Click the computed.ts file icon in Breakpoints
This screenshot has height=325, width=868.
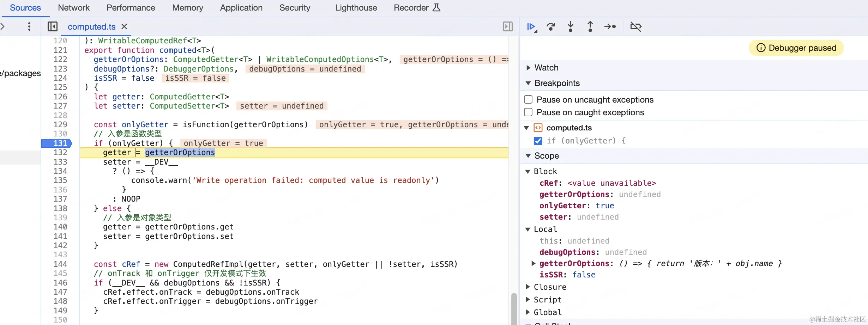point(538,128)
